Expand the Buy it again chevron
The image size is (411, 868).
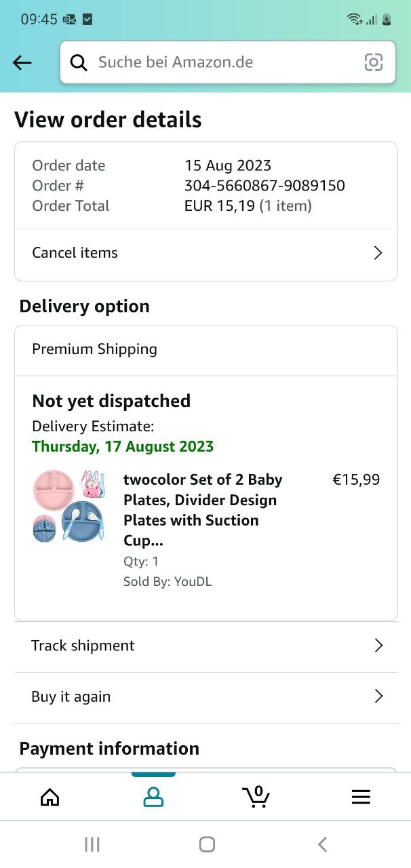click(378, 696)
